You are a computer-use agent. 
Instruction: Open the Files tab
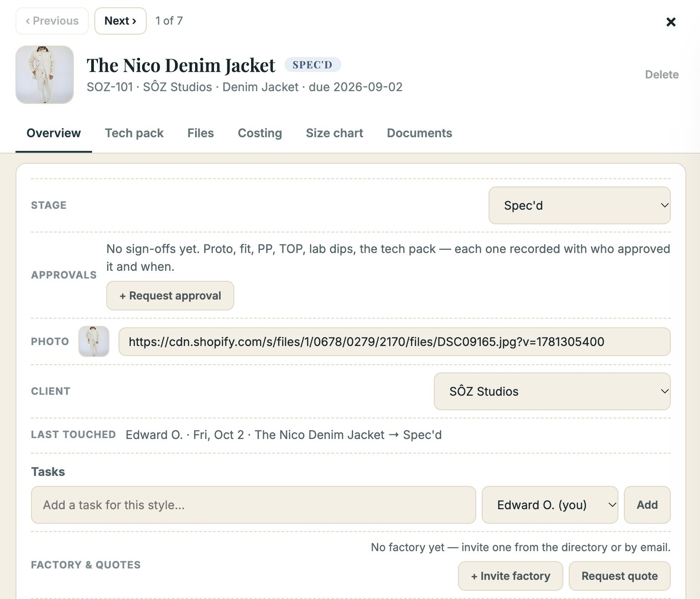(x=201, y=133)
